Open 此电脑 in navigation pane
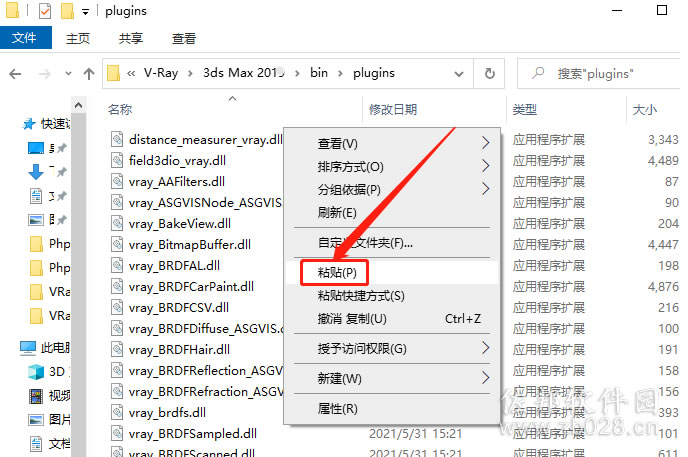Viewport: 688px width, 457px height. pyautogui.click(x=44, y=348)
